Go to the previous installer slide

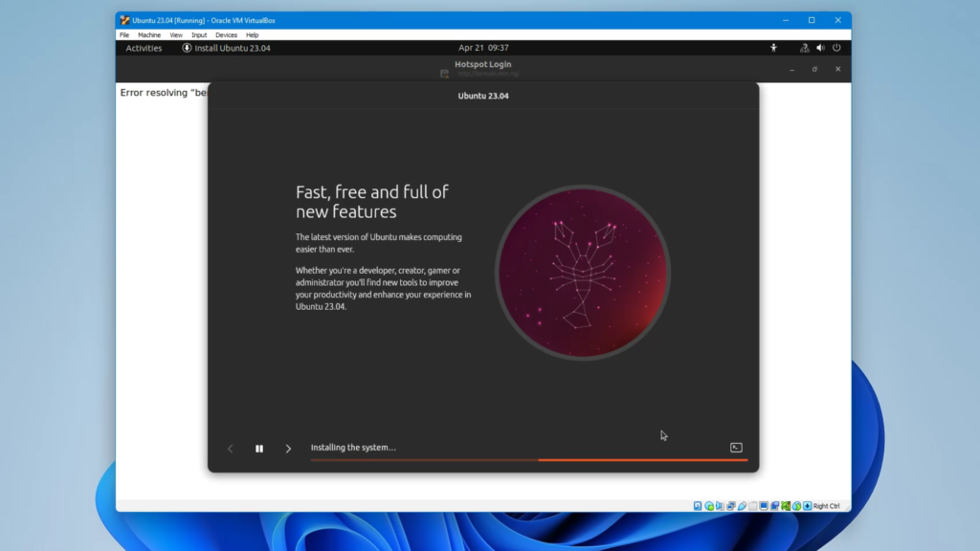coord(231,449)
